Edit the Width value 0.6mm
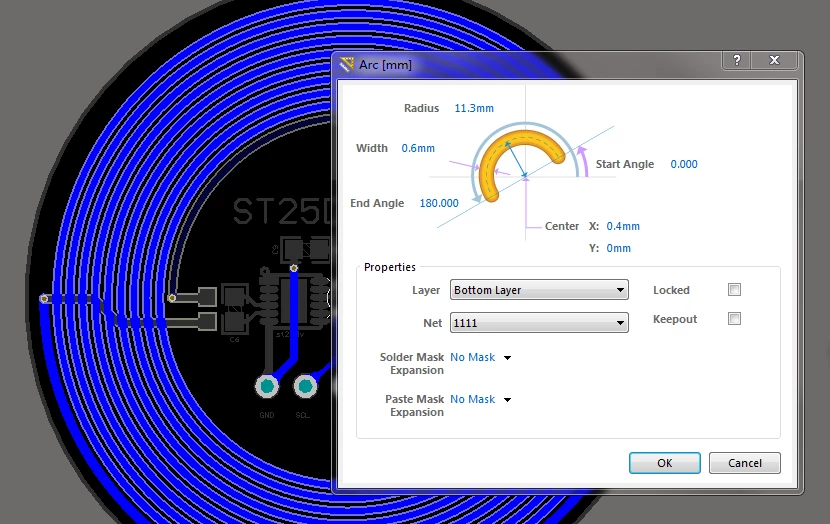This screenshot has height=524, width=830. 418,148
